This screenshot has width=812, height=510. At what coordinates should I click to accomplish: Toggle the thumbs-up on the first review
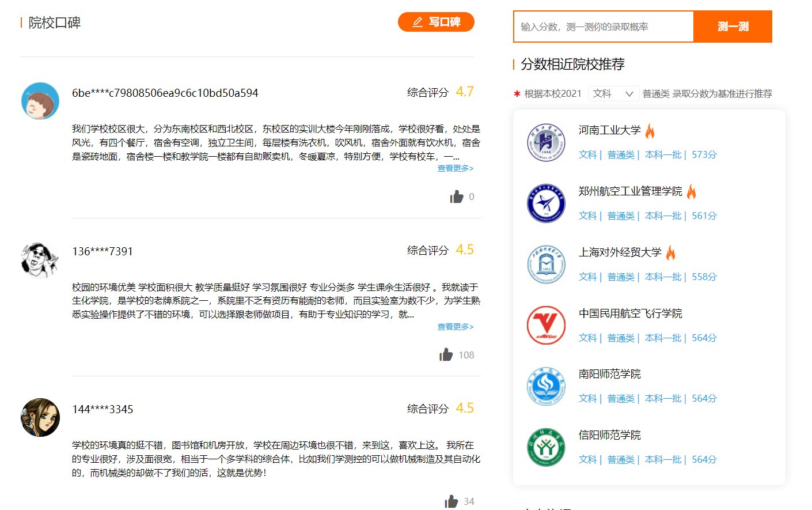(x=456, y=196)
